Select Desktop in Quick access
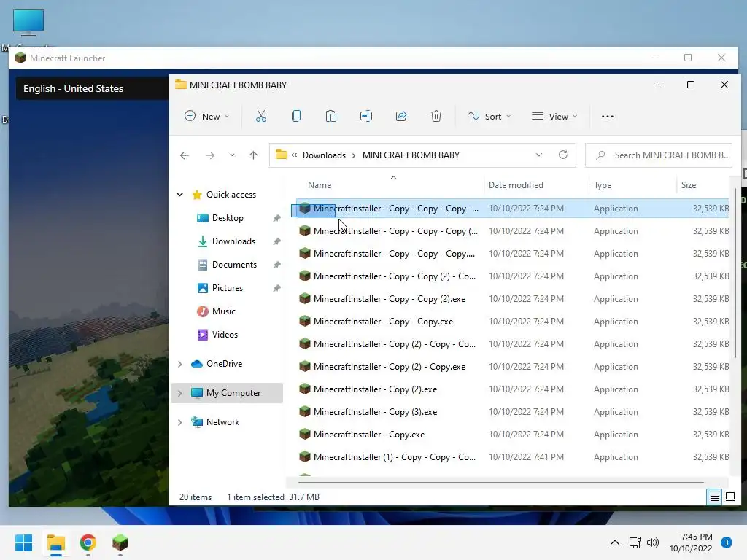 [228, 218]
